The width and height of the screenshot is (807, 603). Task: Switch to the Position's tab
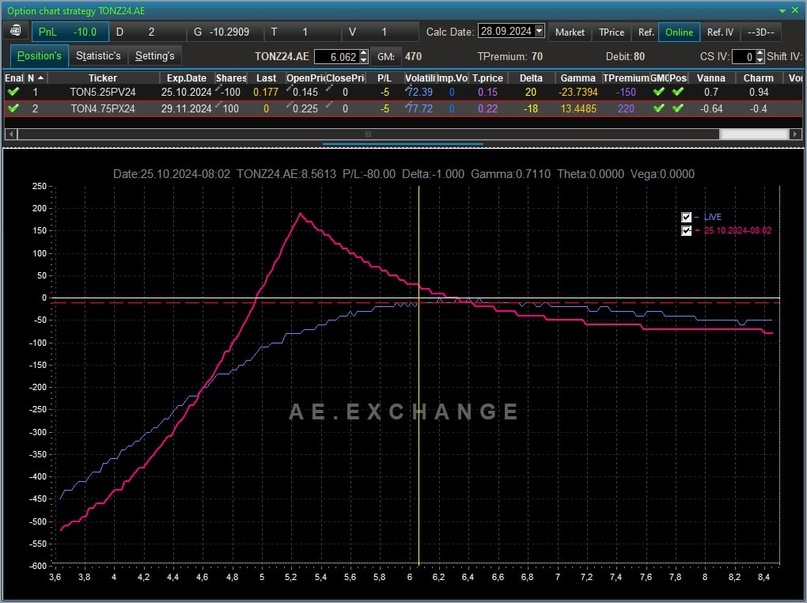point(39,56)
